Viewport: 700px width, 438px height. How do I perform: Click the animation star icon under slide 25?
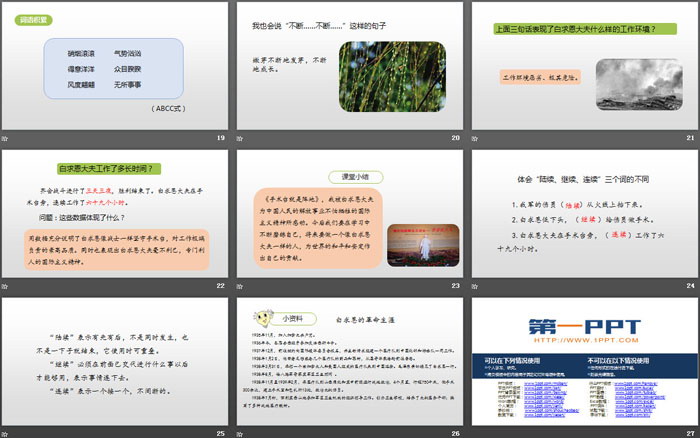7,433
